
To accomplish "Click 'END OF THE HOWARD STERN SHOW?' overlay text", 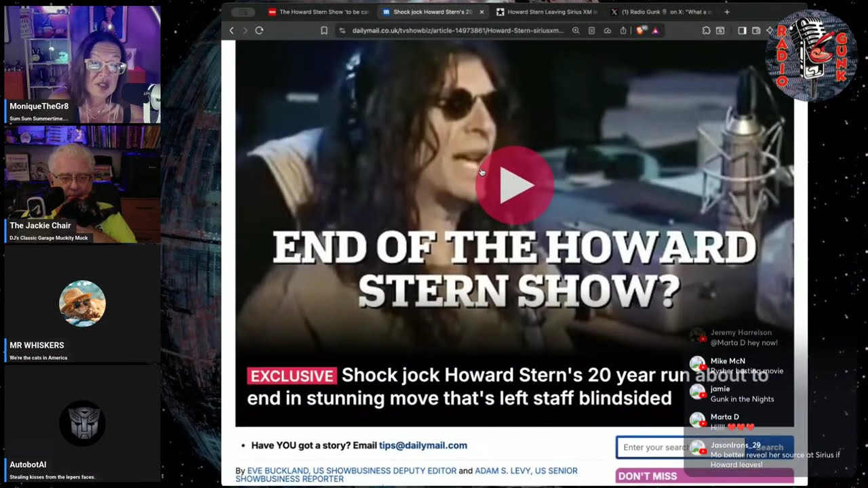I will point(515,269).
